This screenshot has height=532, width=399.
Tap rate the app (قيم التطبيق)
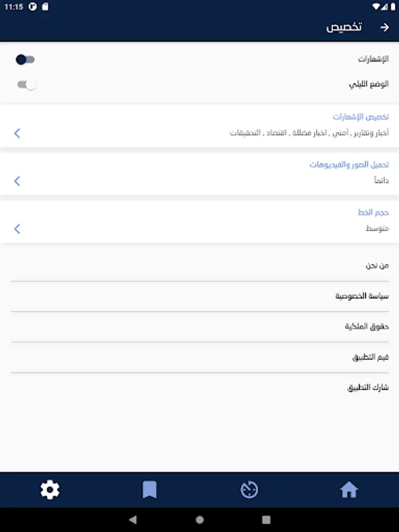click(x=200, y=357)
